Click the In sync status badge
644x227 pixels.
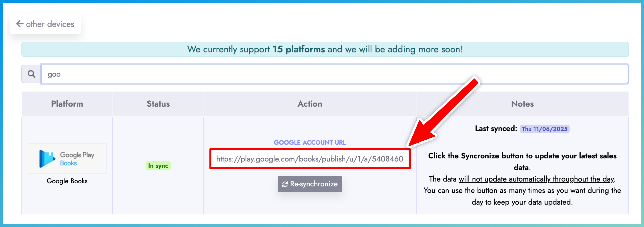point(158,165)
